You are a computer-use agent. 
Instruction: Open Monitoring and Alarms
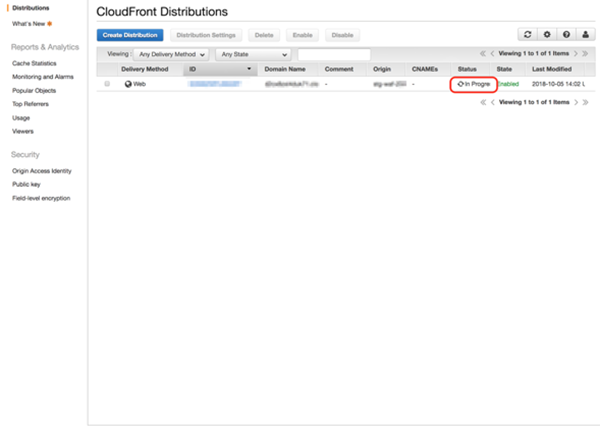pos(43,77)
